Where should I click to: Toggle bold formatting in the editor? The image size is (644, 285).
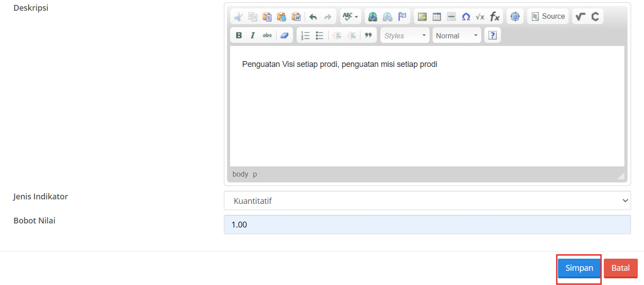point(238,35)
